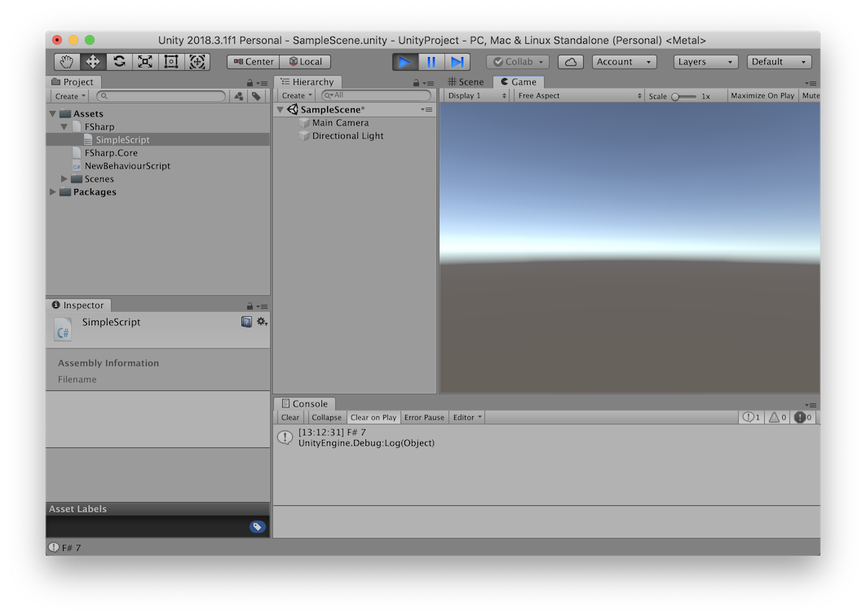Image resolution: width=866 pixels, height=616 pixels.
Task: Select the Hand tool
Action: click(x=67, y=61)
